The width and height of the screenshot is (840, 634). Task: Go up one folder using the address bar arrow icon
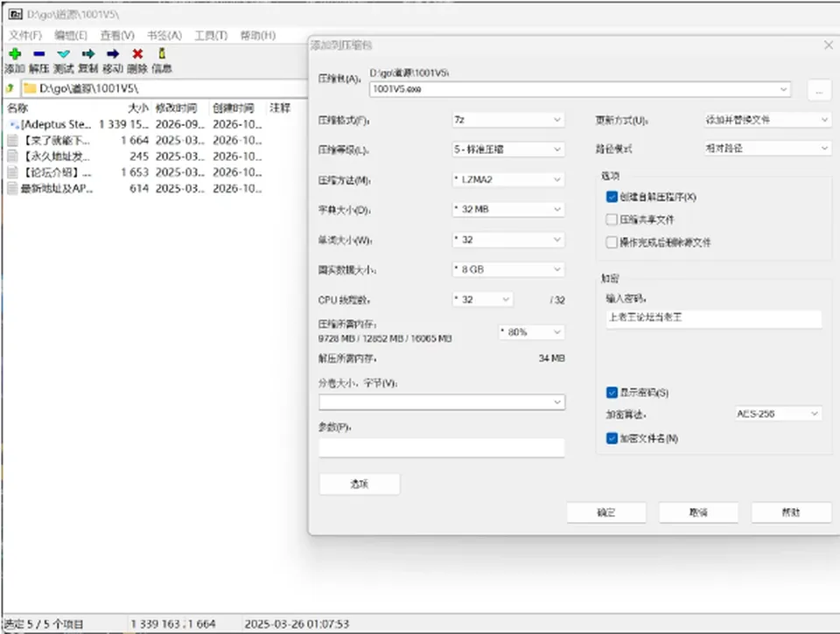[10, 87]
